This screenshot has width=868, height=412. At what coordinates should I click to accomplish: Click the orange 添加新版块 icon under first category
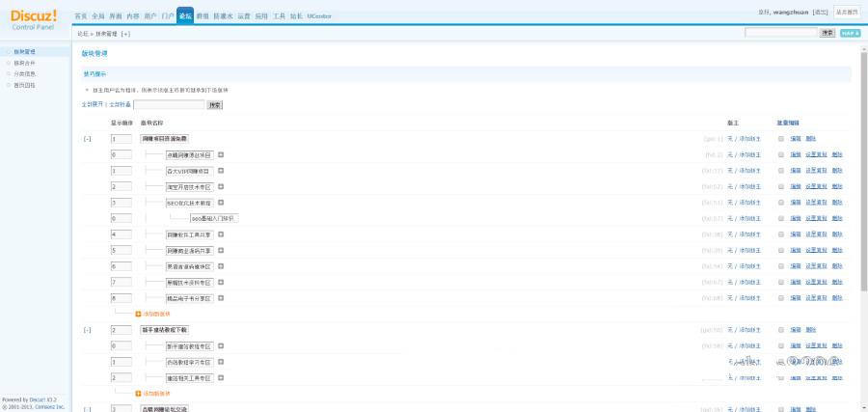click(138, 314)
